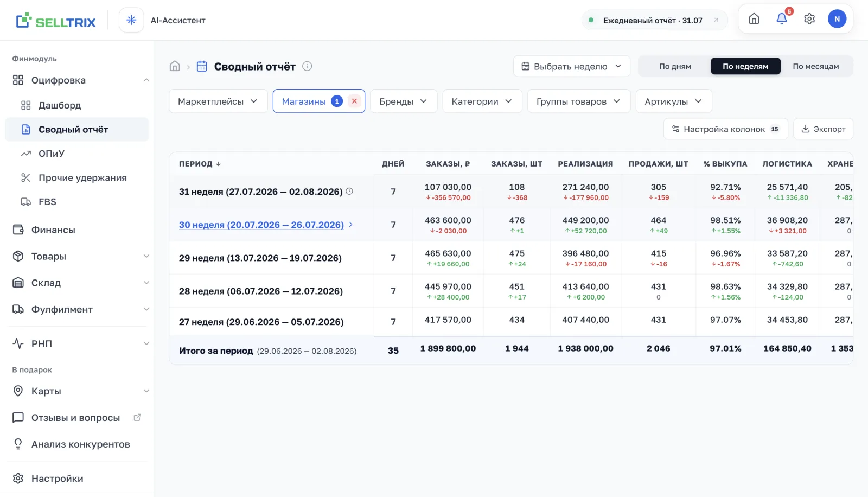Expand the Склад section
Screen dimensions: 868x497
[x=146, y=283]
